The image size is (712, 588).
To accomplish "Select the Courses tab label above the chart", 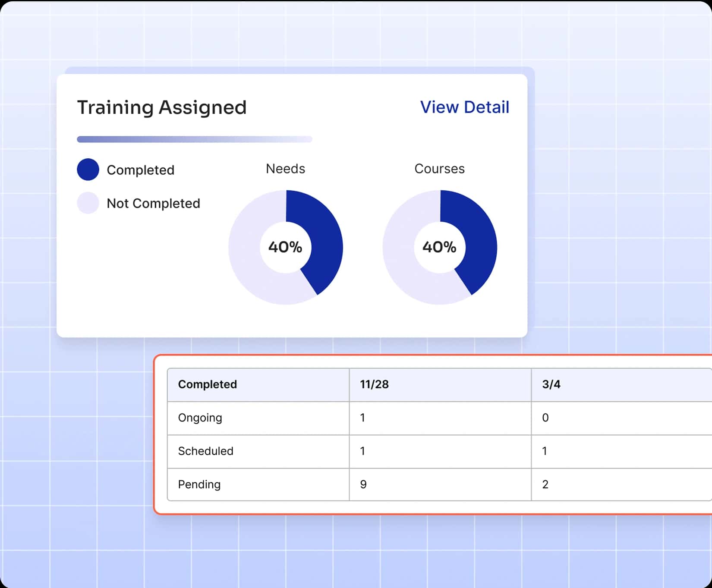I will 439,169.
